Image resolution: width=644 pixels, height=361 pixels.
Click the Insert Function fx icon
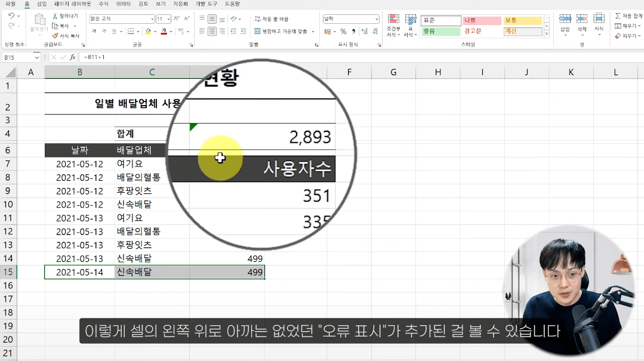pos(73,57)
